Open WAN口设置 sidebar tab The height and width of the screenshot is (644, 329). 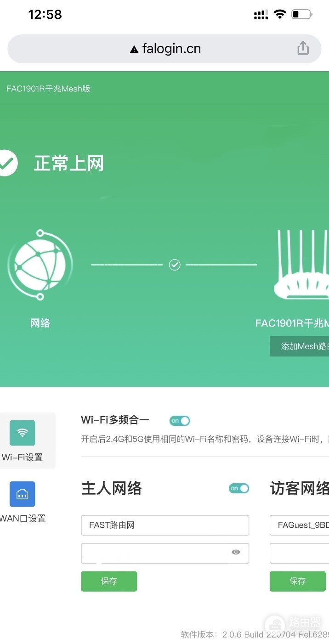click(x=23, y=502)
